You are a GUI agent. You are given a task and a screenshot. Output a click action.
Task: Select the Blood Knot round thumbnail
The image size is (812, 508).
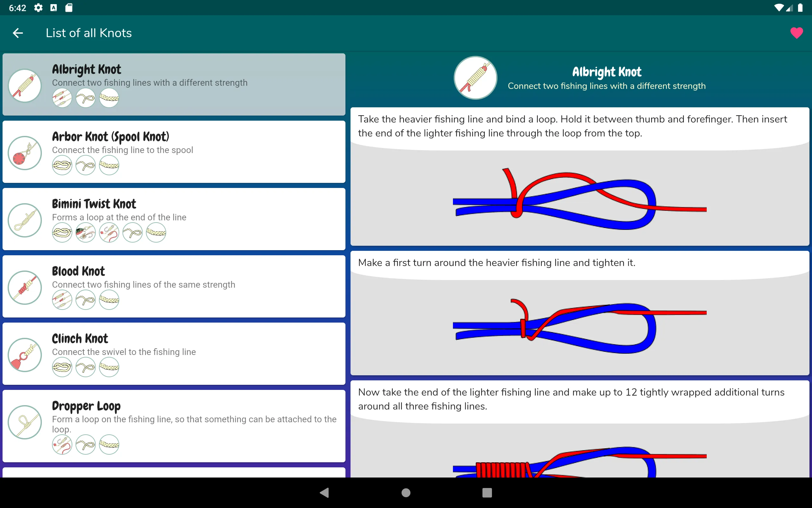25,288
